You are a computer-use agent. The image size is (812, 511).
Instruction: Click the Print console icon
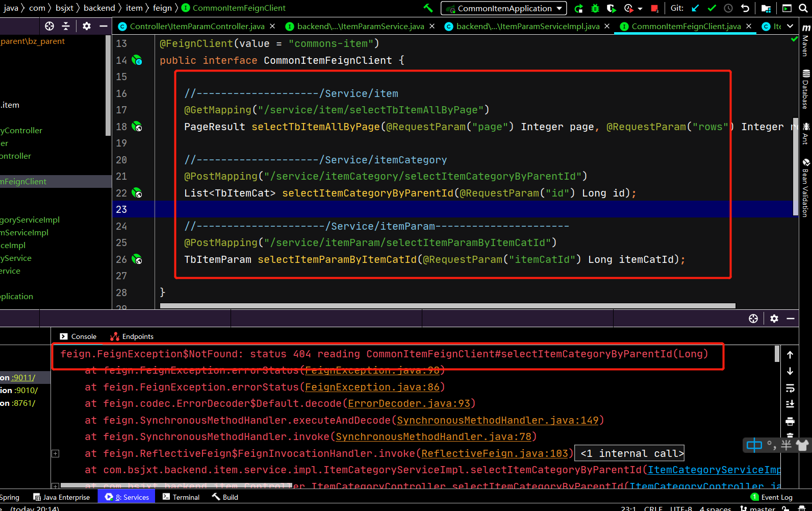(790, 421)
